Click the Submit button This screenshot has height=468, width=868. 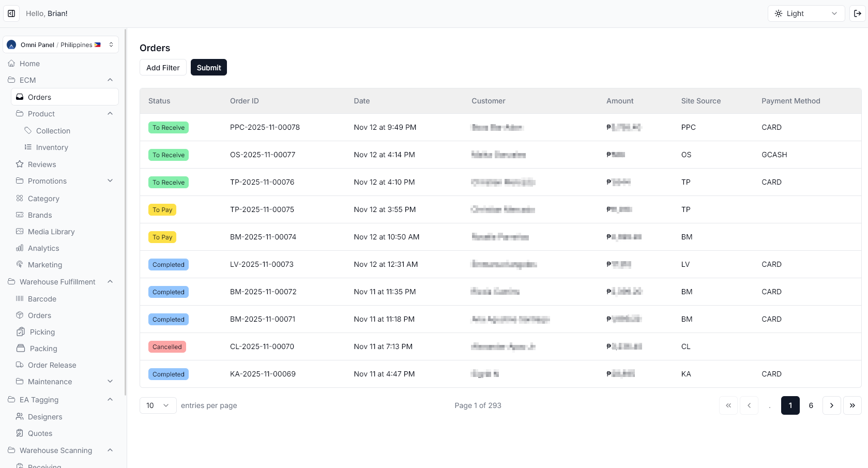tap(209, 67)
